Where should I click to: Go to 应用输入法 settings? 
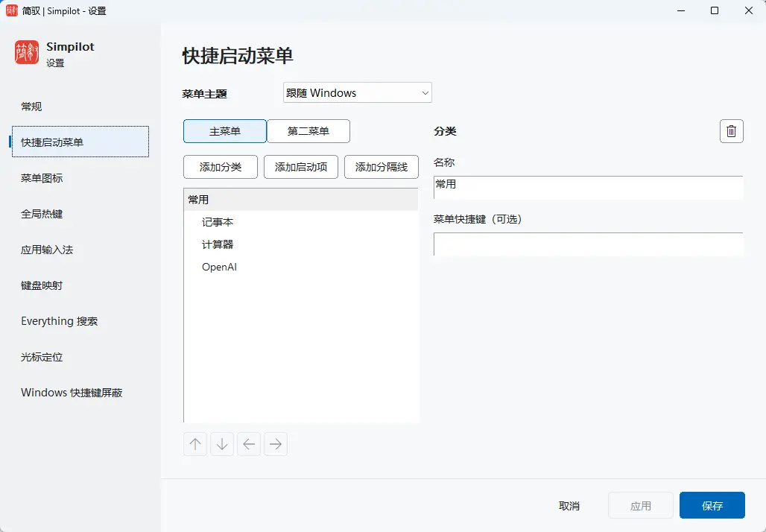pyautogui.click(x=80, y=250)
